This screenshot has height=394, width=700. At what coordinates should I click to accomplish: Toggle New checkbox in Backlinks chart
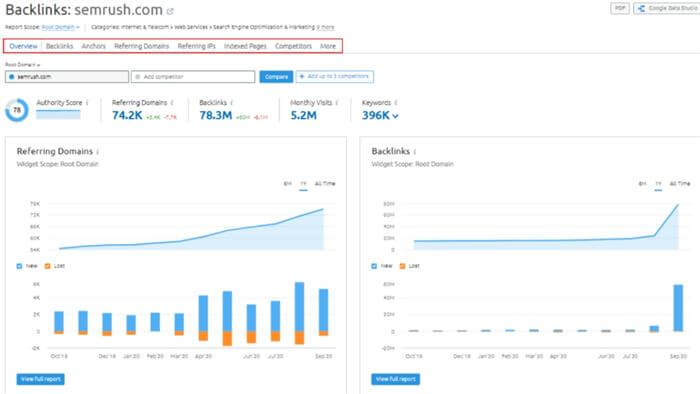click(374, 266)
